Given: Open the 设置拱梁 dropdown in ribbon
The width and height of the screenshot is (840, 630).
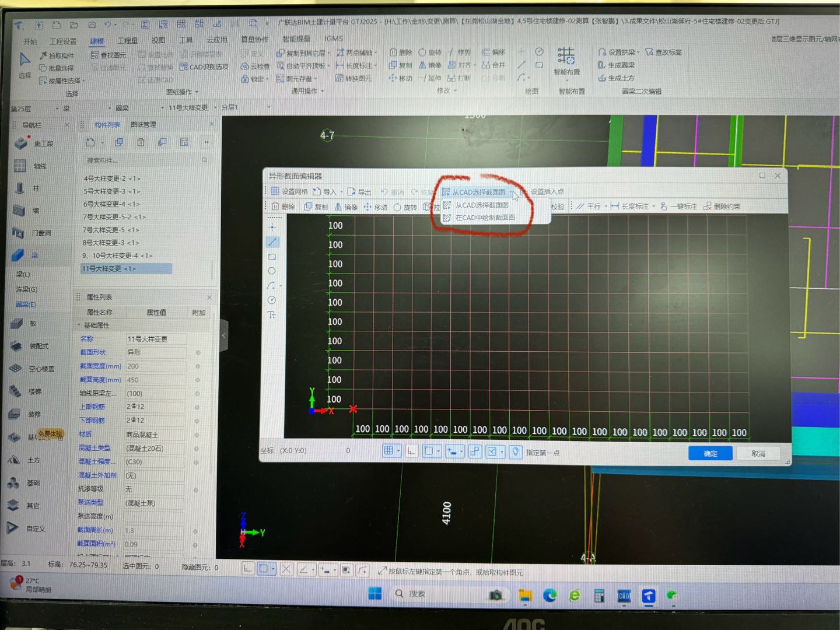Looking at the screenshot, I should 638,52.
